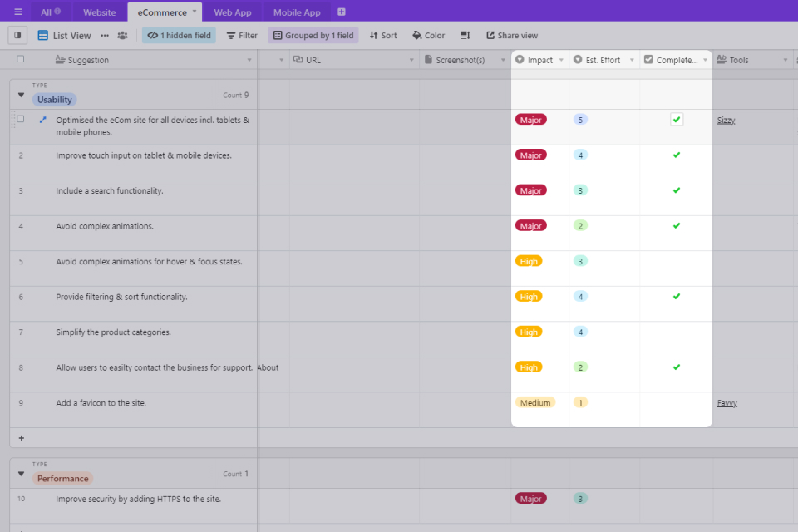Viewport: 798px width, 532px height.
Task: Click the URL column link icon
Action: (298, 60)
